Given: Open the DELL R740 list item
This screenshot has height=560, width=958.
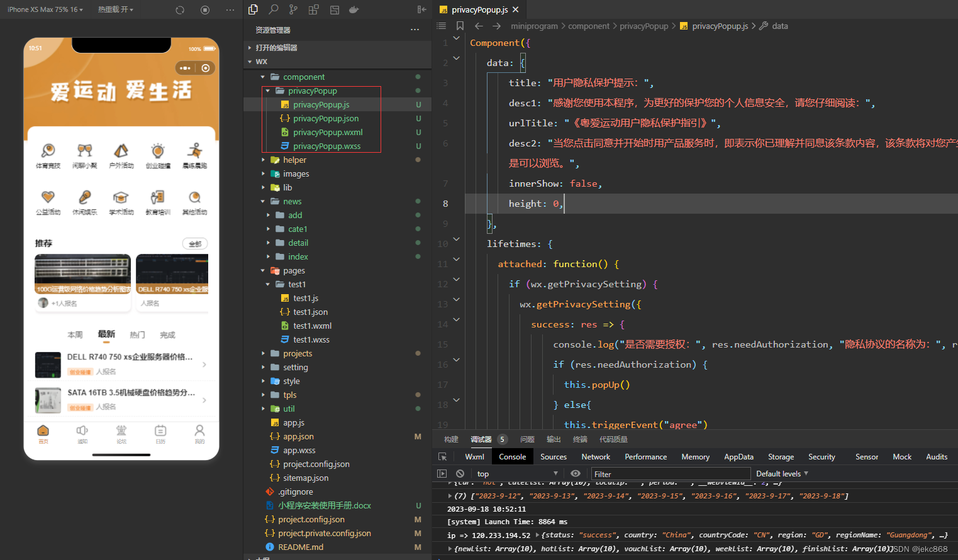Looking at the screenshot, I should click(121, 364).
